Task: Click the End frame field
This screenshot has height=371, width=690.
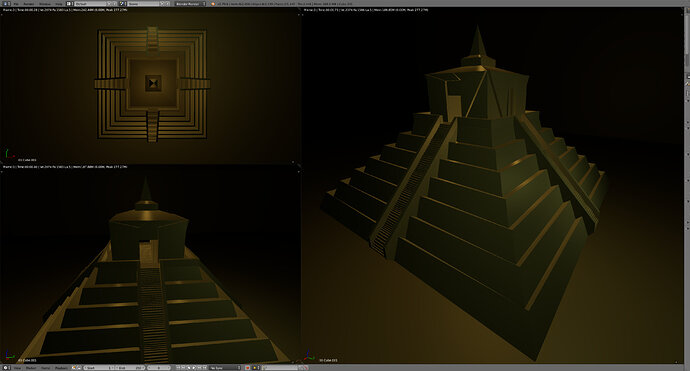Action: tap(130, 367)
